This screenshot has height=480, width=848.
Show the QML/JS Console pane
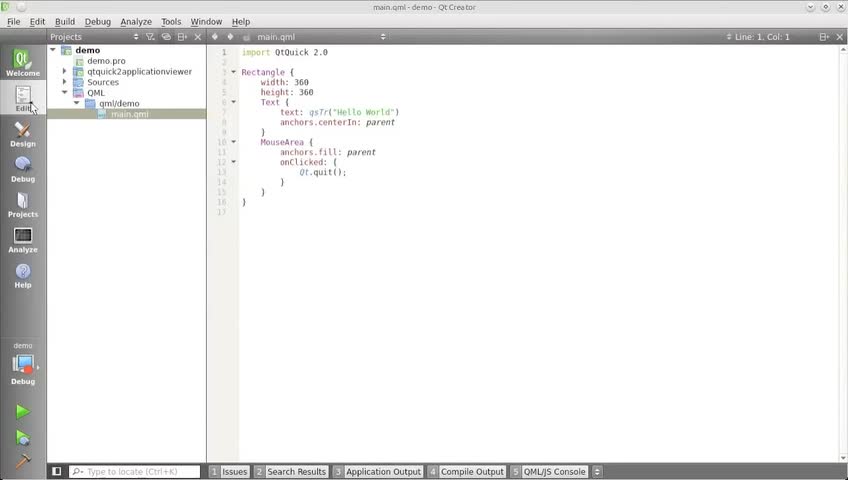549,471
